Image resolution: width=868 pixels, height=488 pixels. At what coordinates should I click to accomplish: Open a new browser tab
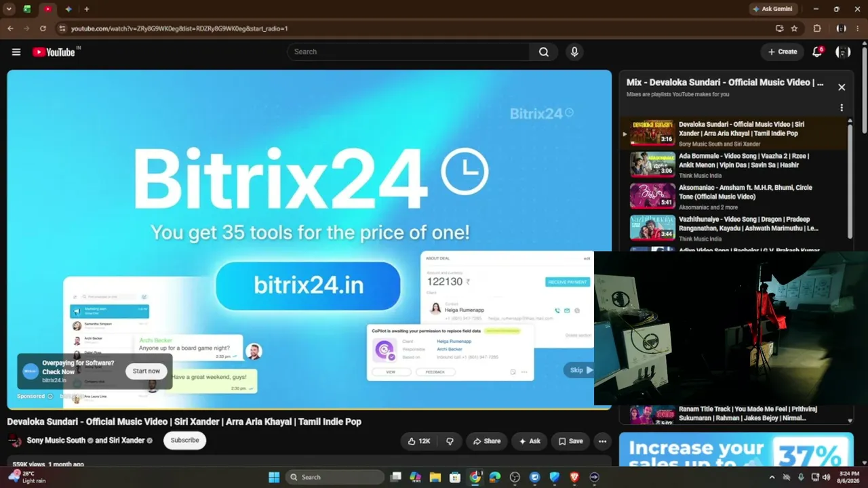pos(86,9)
